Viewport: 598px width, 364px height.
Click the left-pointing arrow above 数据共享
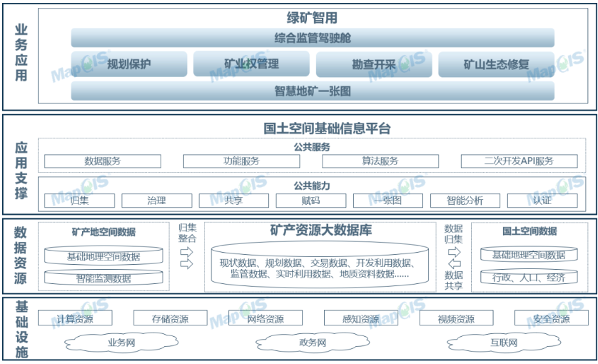pos(455,263)
